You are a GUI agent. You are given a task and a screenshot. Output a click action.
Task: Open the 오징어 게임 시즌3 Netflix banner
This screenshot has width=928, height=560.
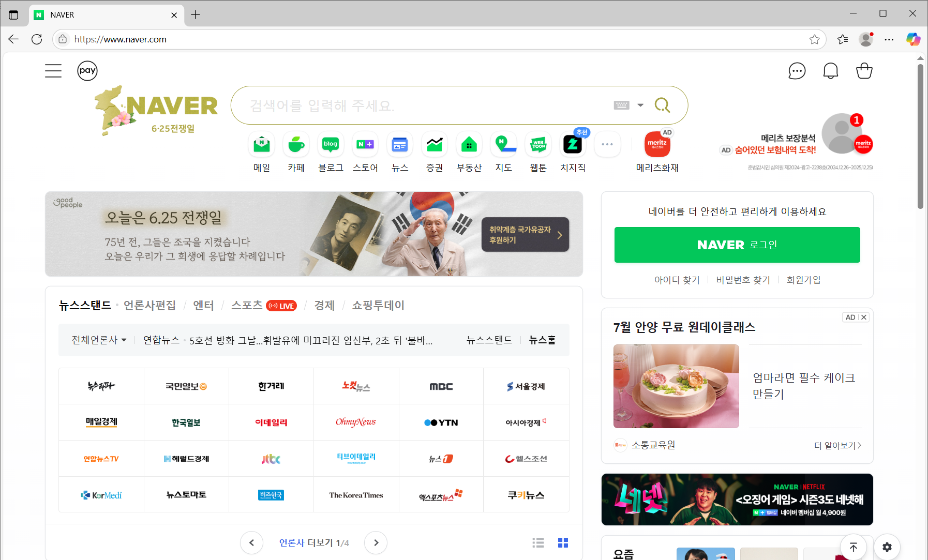pyautogui.click(x=737, y=500)
